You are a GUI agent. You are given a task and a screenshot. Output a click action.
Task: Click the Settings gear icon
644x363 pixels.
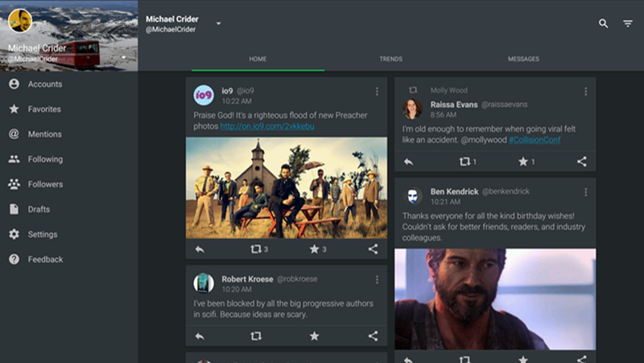14,234
